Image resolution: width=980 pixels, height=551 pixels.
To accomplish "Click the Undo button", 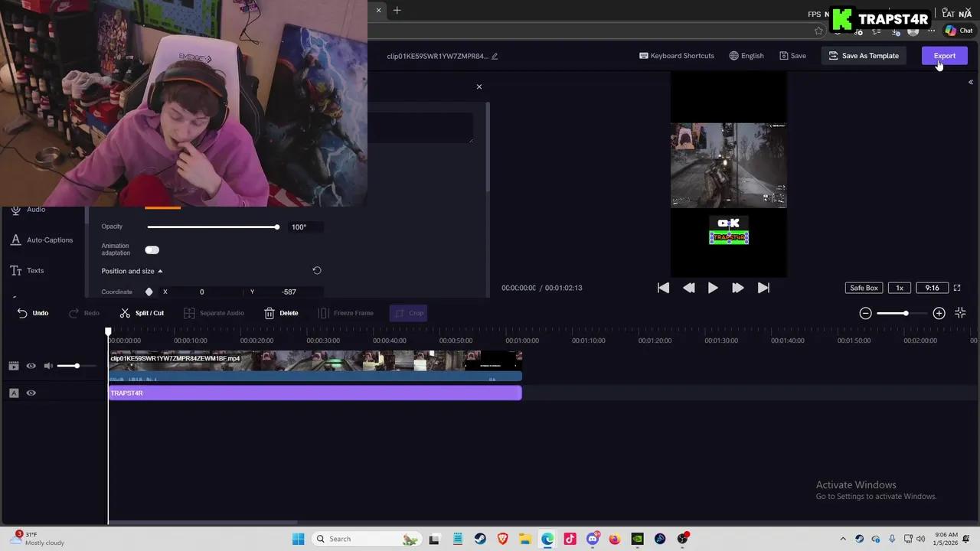I will coord(32,313).
